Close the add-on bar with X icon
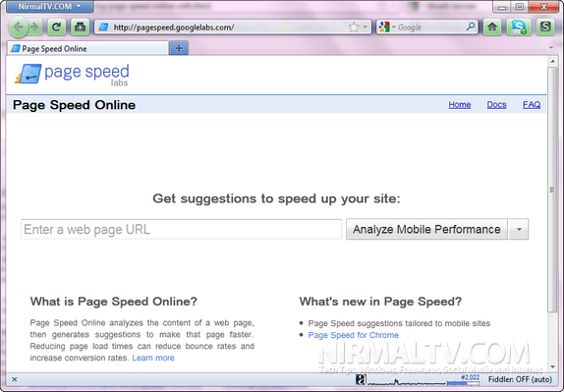This screenshot has width=564, height=392. (15, 379)
